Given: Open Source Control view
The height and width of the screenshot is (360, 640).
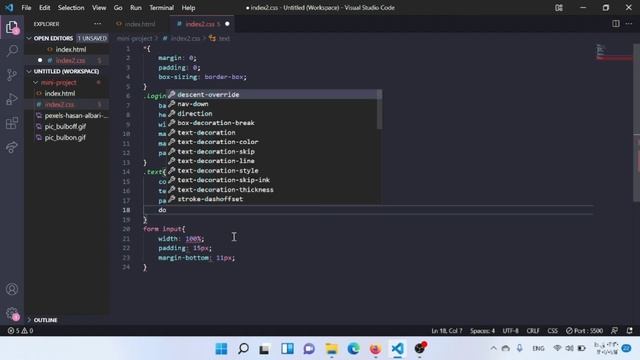Looking at the screenshot, I should coord(12,75).
